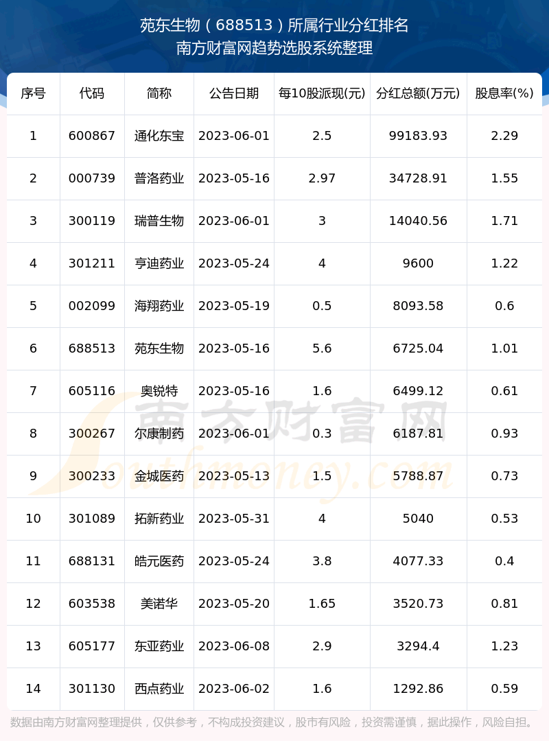Click the 序号 column header
Screen dimensions: 549x756
click(x=33, y=93)
